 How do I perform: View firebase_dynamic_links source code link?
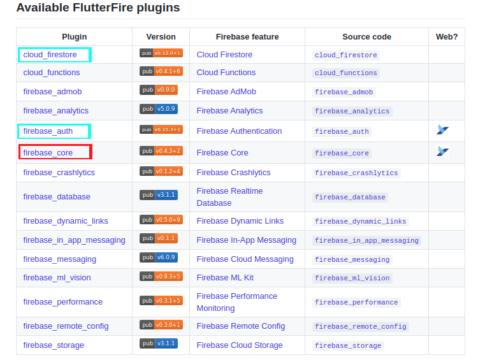tap(361, 221)
